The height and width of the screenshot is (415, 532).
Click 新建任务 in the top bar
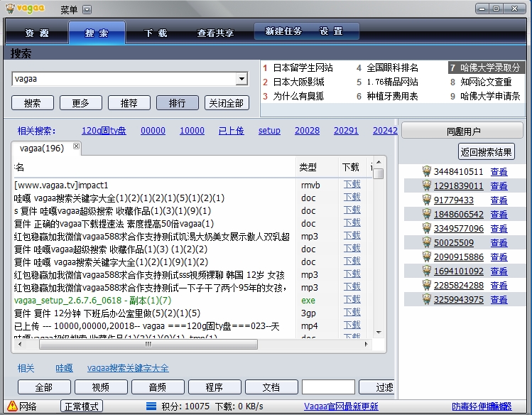click(283, 31)
